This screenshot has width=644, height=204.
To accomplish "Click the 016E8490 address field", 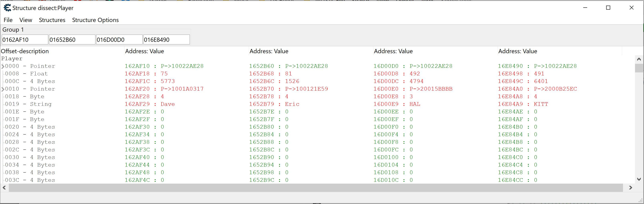I will point(166,40).
